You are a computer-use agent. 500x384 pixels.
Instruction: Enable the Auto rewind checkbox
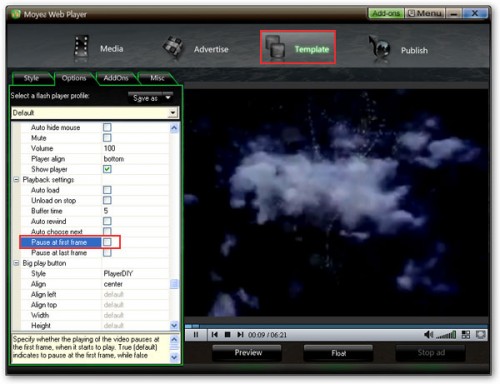[107, 221]
